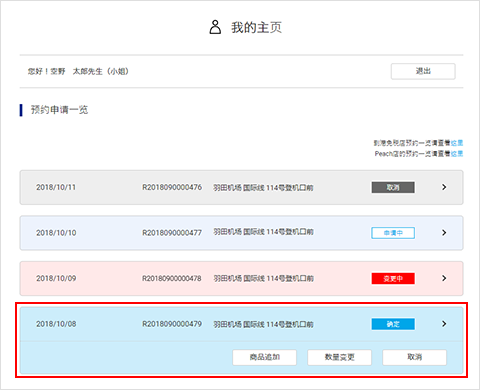Viewport: 480px width, 390px height.
Task: Click reservation number R2018090000479
Action: pos(172,324)
